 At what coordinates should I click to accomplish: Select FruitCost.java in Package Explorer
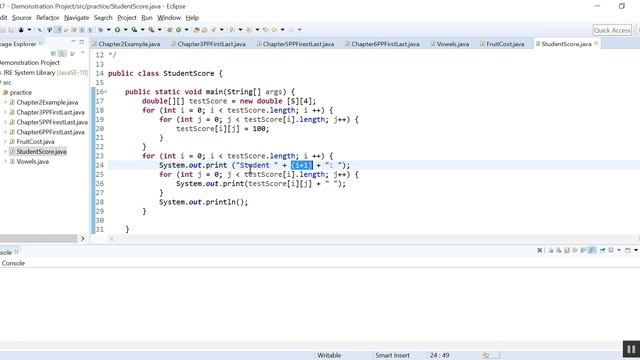(x=36, y=142)
